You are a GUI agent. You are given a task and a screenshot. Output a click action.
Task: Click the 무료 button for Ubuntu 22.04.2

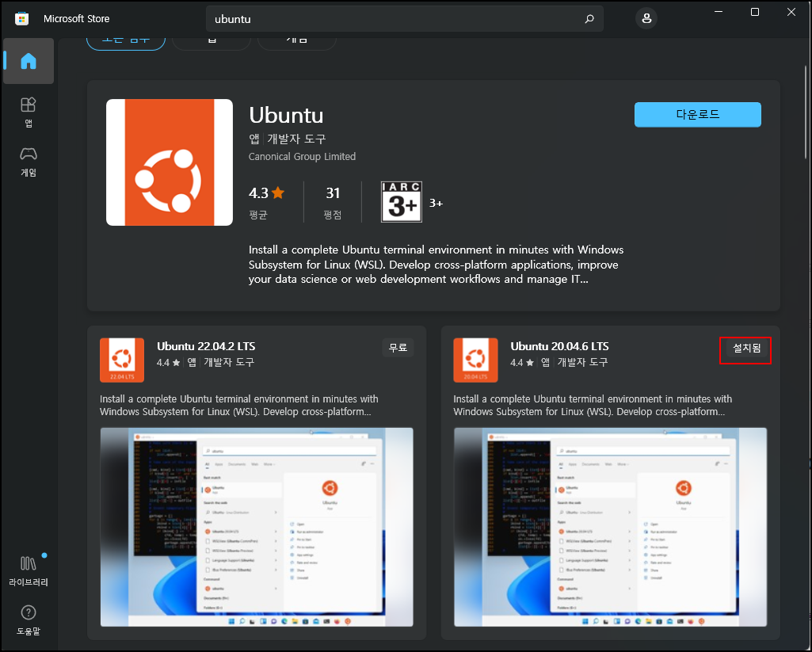coord(398,348)
